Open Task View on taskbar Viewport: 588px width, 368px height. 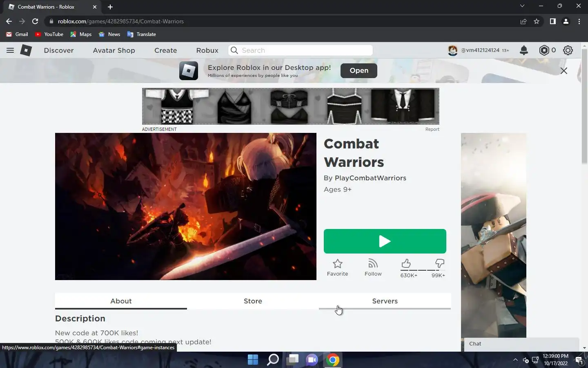293,360
